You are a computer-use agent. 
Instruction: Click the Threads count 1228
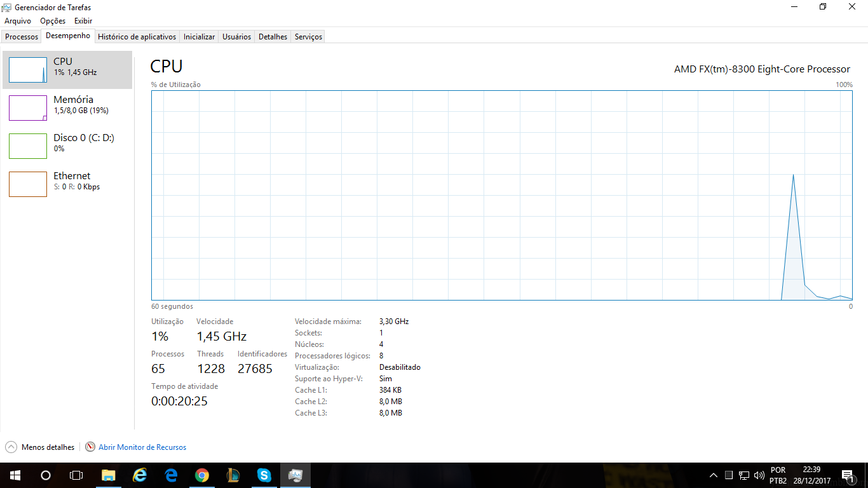(x=211, y=369)
